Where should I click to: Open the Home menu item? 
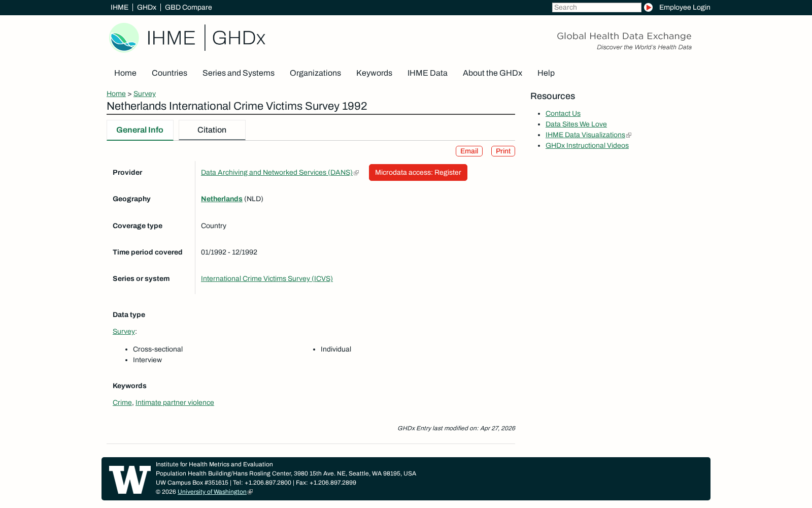pyautogui.click(x=125, y=73)
